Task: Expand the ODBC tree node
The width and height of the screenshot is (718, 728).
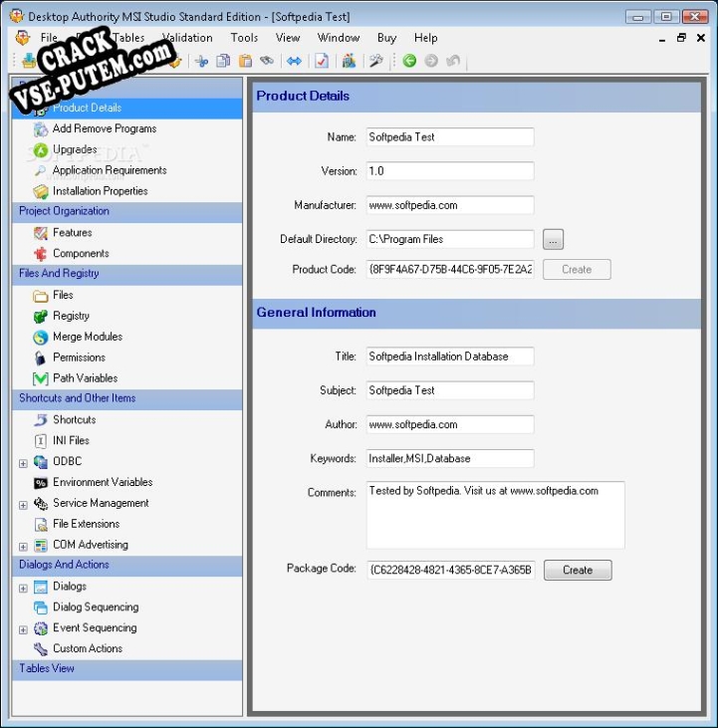Action: tap(23, 463)
